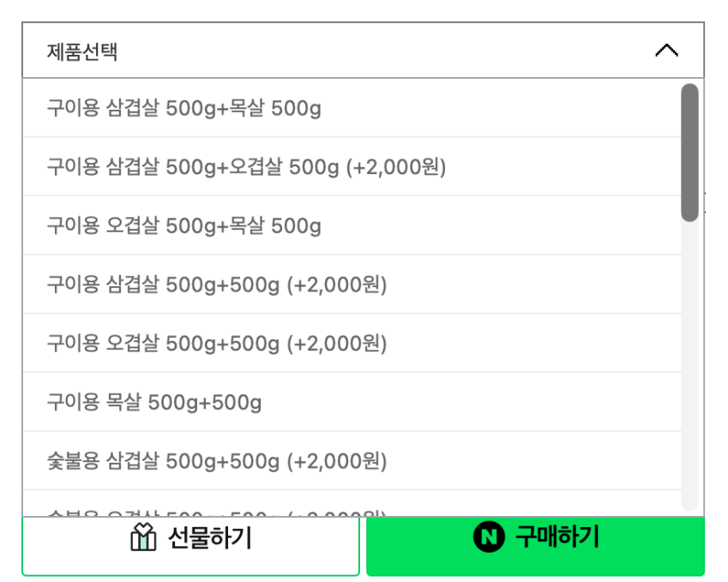The width and height of the screenshot is (728, 582).
Task: Click the gift box icon
Action: point(143,537)
